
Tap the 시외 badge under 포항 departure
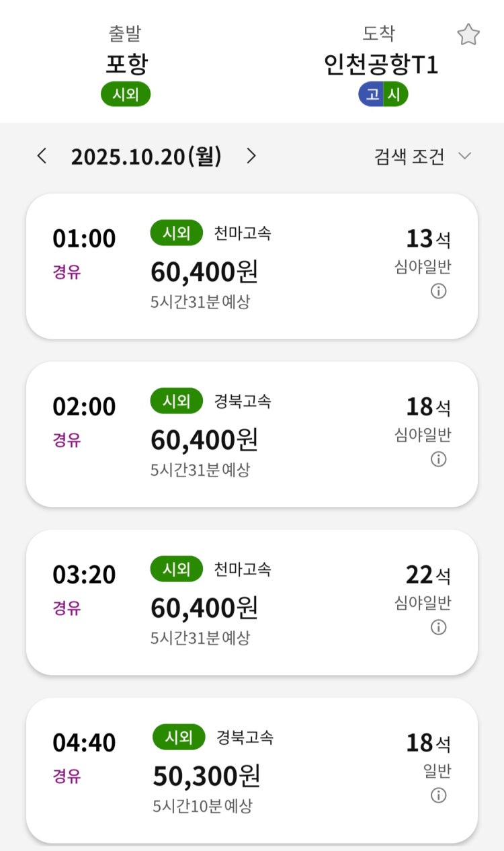(x=126, y=95)
